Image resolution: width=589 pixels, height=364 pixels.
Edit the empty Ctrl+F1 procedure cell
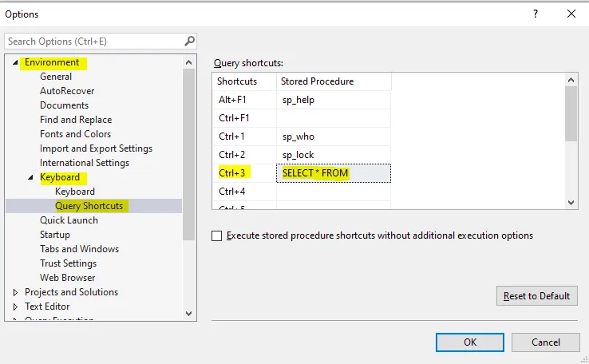point(334,118)
